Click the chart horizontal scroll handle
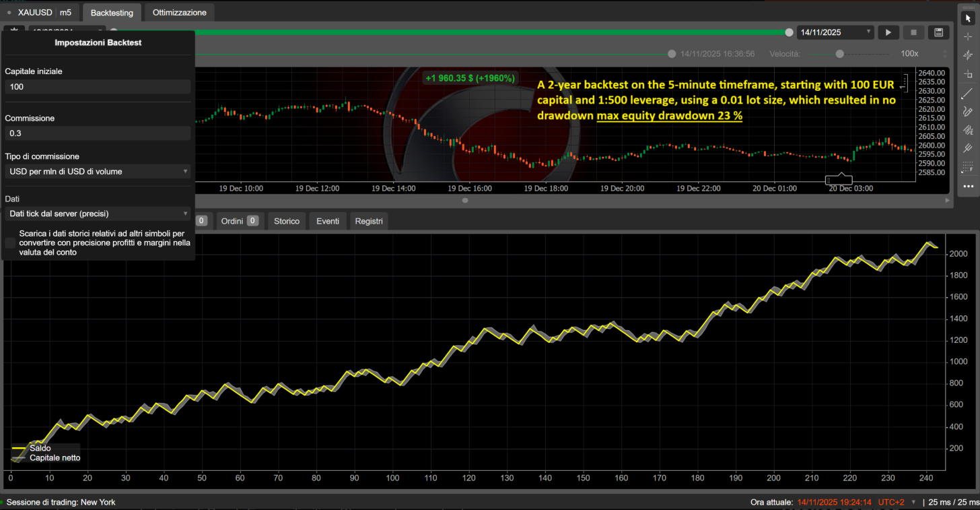 coord(464,200)
